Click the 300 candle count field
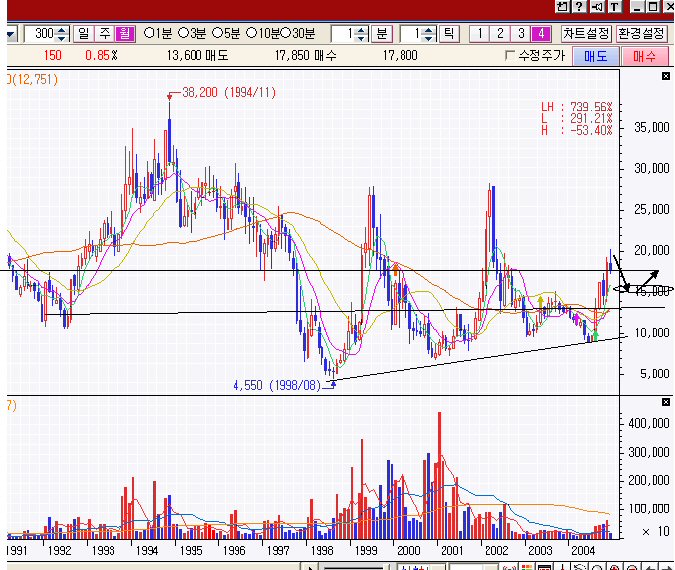The height and width of the screenshot is (570, 675). pyautogui.click(x=40, y=34)
